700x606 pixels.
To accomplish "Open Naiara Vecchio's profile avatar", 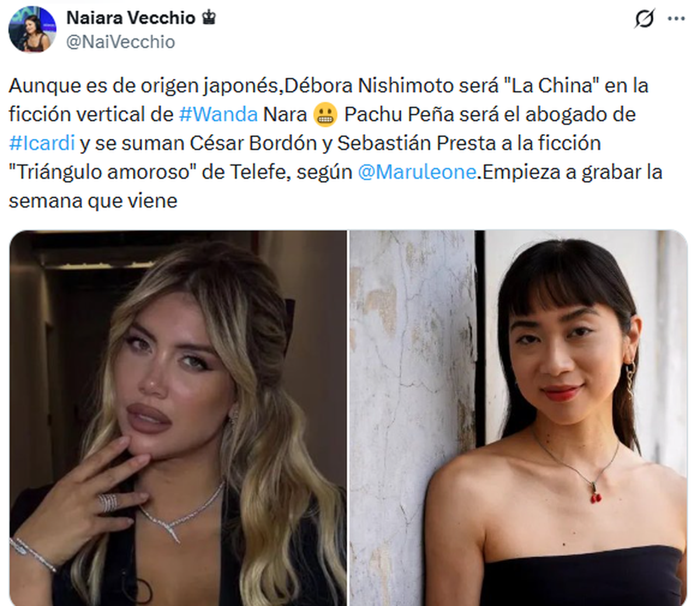I will 33,30.
